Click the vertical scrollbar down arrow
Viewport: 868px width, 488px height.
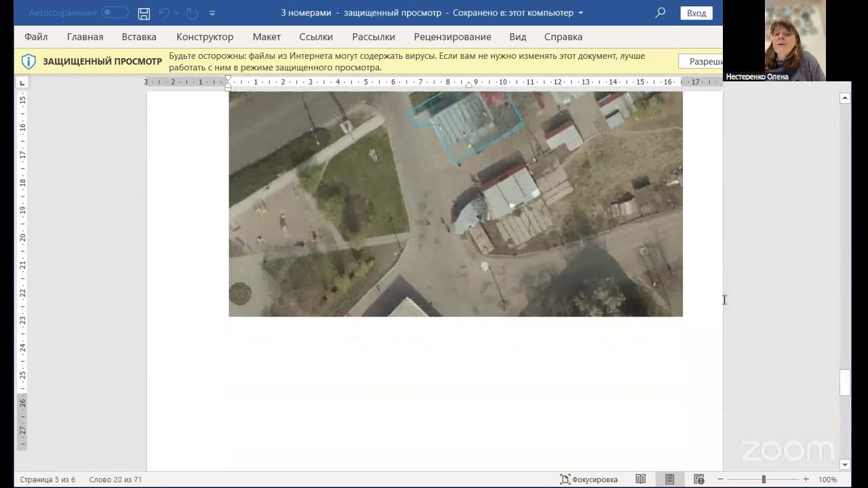point(845,464)
